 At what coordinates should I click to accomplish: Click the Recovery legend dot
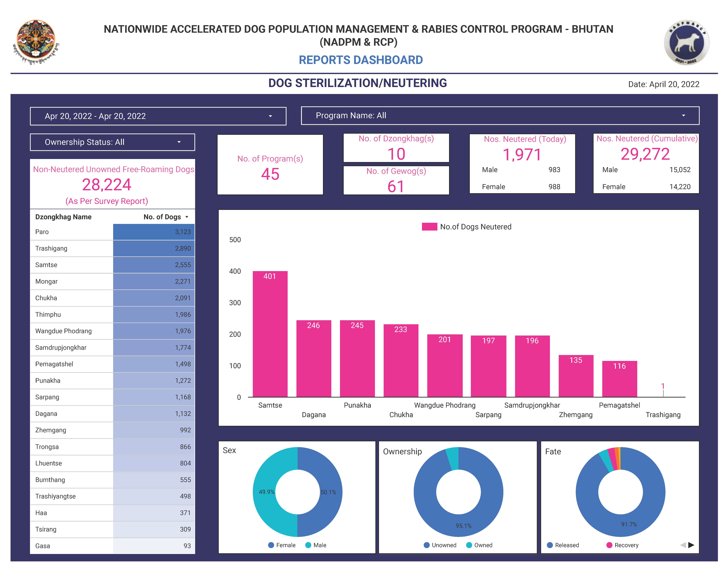(609, 545)
